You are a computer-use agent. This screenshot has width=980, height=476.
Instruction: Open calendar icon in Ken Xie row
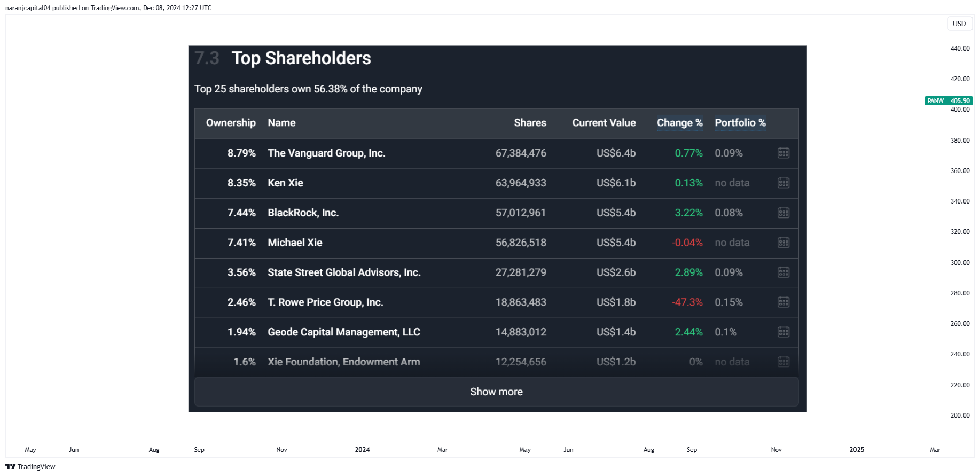click(x=783, y=183)
